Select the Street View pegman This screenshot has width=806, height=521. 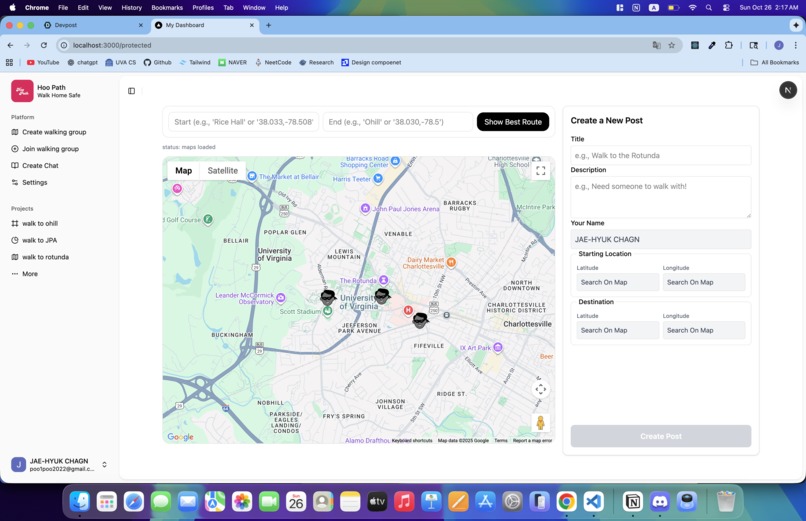click(540, 423)
